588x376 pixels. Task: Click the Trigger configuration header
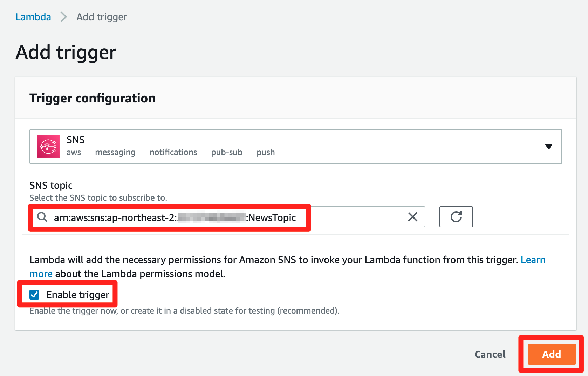(93, 98)
